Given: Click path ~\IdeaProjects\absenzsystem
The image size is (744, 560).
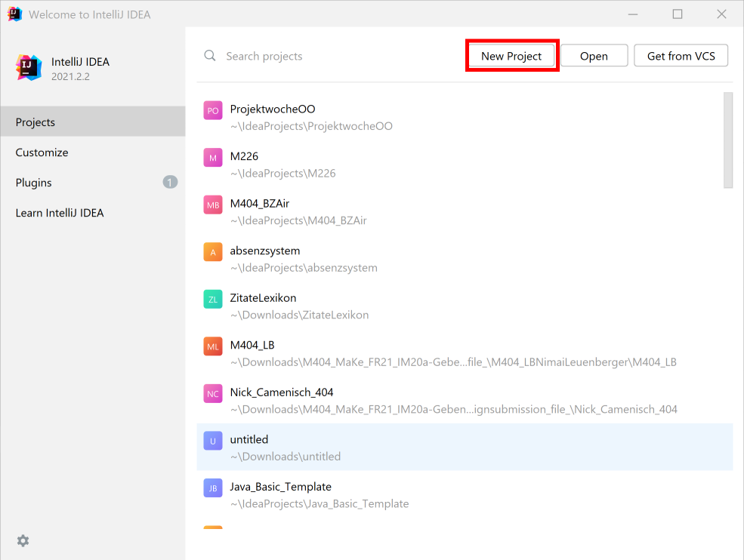Looking at the screenshot, I should (304, 268).
